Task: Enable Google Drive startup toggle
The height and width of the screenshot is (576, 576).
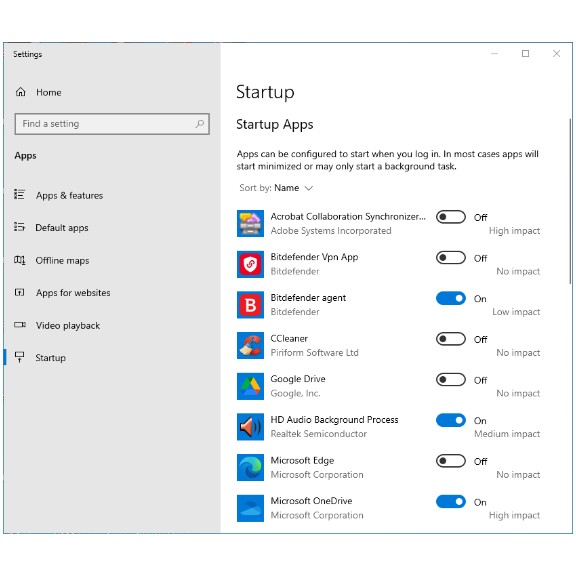Action: click(x=451, y=380)
